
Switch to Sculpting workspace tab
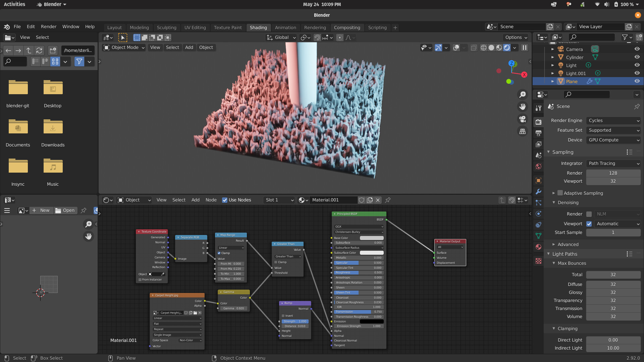click(166, 28)
